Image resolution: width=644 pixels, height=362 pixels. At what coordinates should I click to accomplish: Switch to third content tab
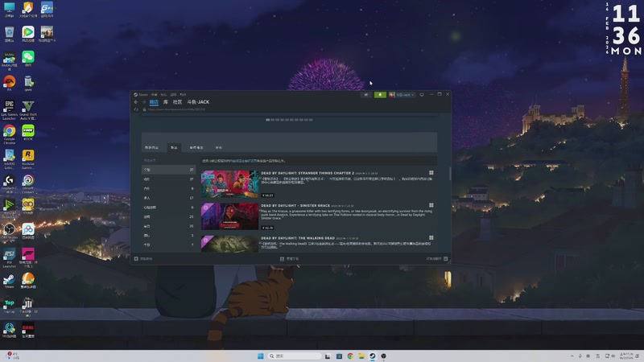(x=196, y=147)
